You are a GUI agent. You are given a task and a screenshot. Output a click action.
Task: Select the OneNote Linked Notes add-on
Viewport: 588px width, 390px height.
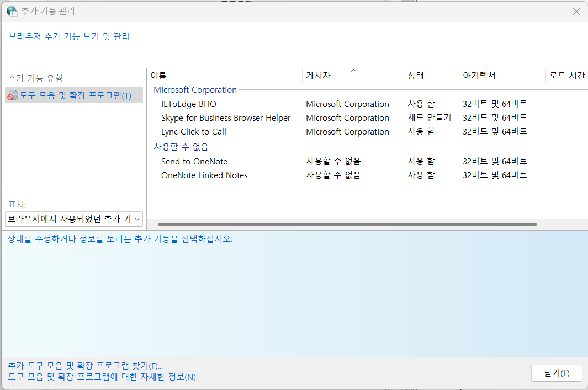[368, 175]
